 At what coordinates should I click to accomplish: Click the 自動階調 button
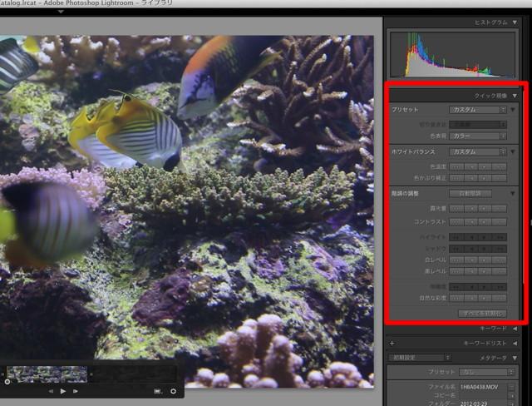point(470,193)
